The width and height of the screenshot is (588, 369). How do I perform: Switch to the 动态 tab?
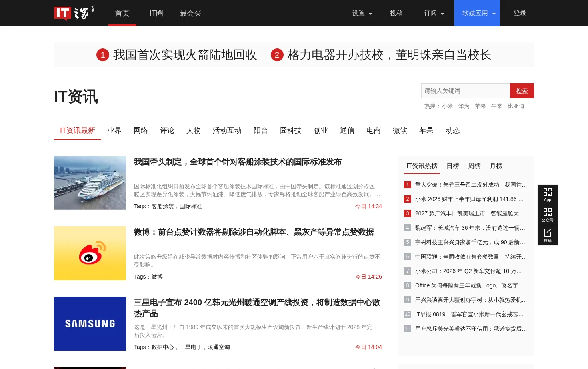(453, 130)
